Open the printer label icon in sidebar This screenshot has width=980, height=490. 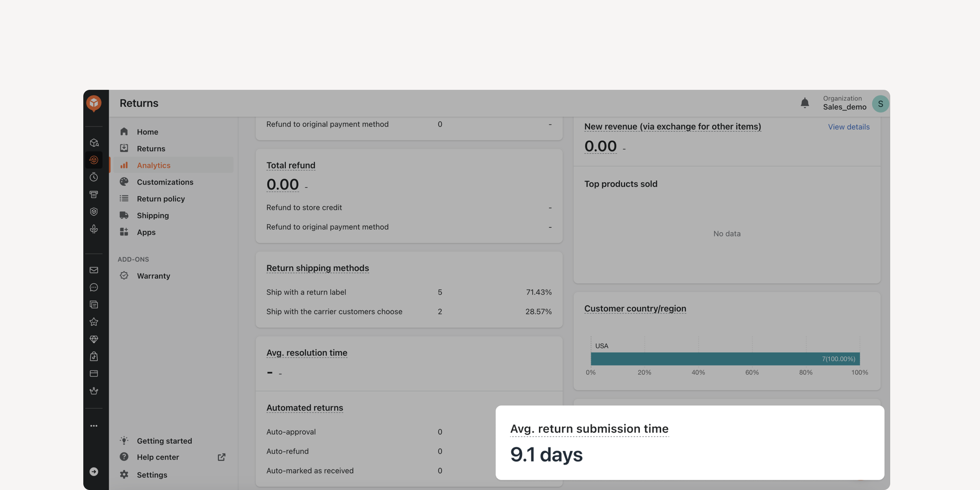point(93,194)
